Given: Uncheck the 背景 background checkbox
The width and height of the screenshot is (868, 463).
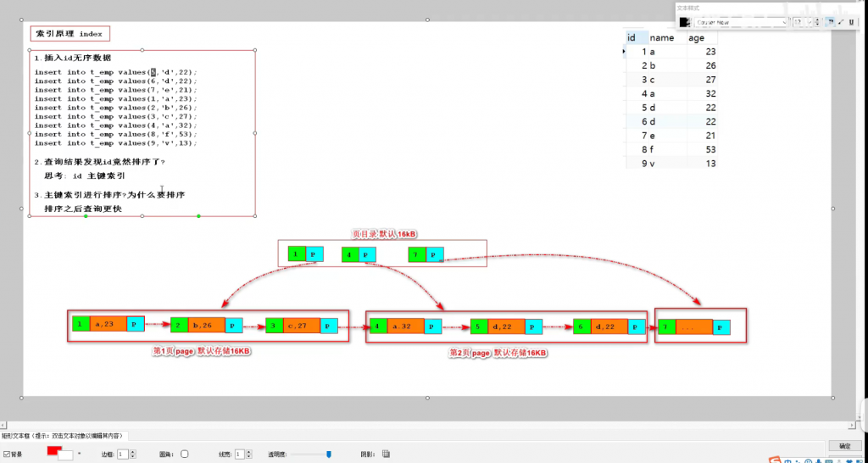Looking at the screenshot, I should tap(6, 455).
